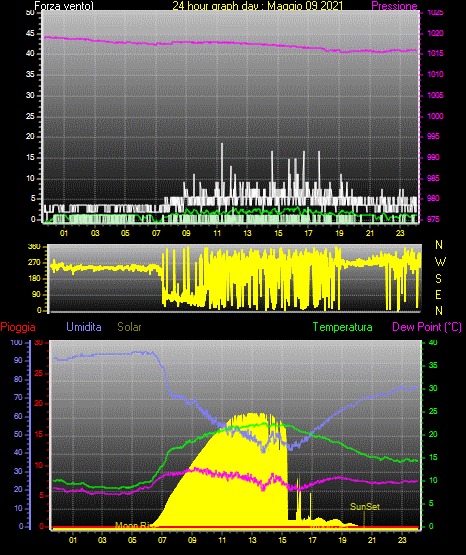Click hour 11 on wind graph axis

(x=217, y=233)
